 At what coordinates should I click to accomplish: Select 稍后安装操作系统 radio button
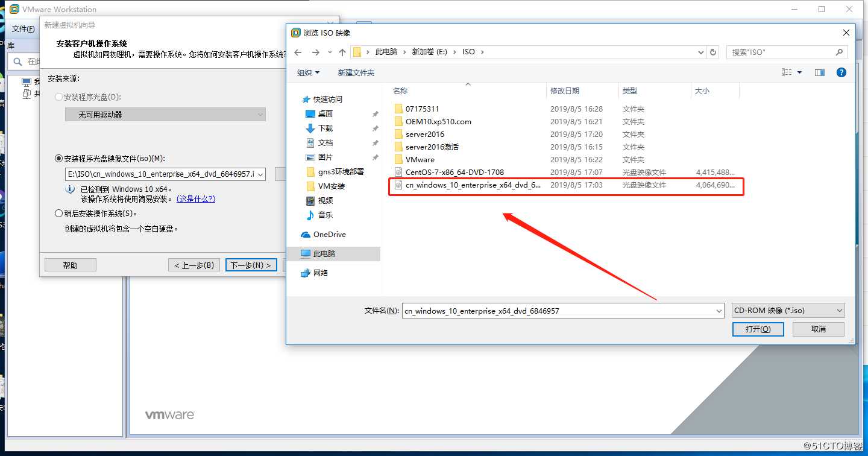[58, 214]
